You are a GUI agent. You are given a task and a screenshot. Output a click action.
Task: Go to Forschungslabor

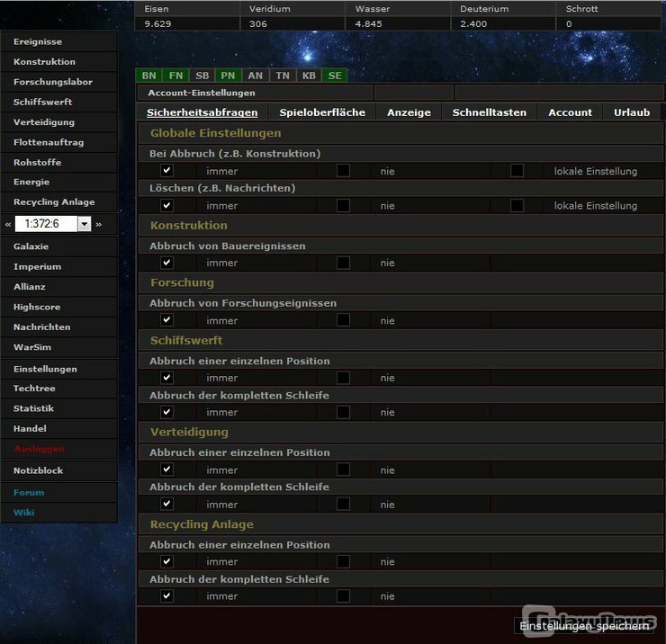click(x=59, y=82)
